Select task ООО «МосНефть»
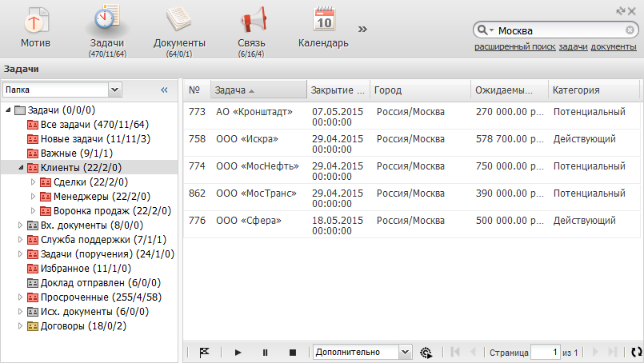Image resolution: width=644 pixels, height=363 pixels. coord(258,166)
